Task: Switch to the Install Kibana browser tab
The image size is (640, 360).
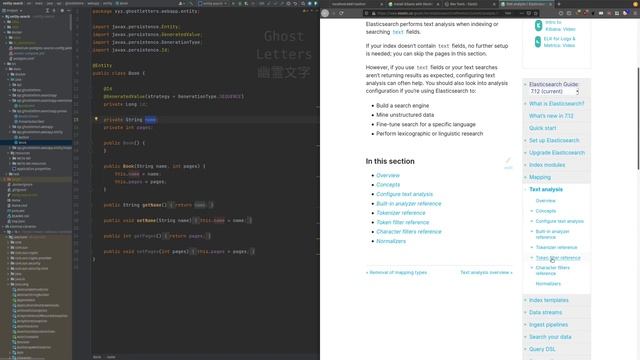Action: point(413,4)
